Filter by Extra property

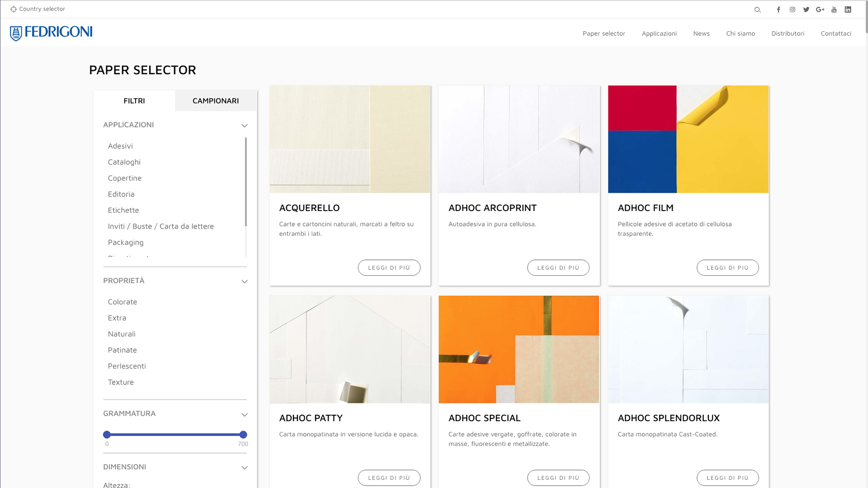[117, 318]
